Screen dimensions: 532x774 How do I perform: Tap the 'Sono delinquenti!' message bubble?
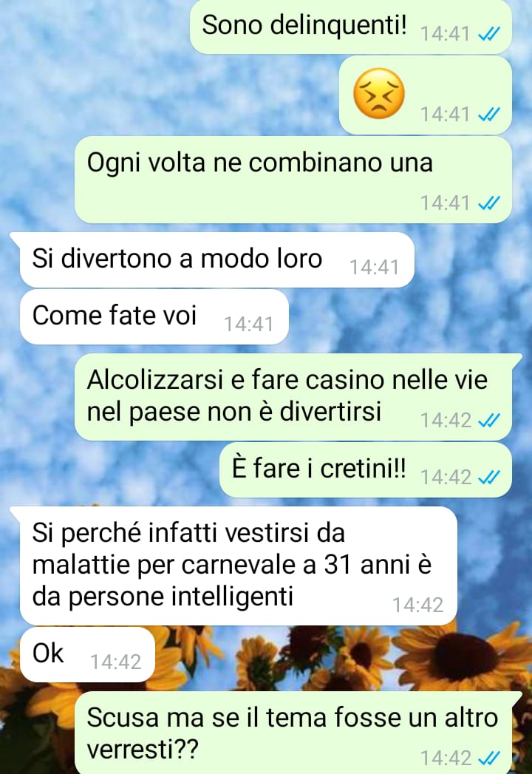tap(350, 27)
